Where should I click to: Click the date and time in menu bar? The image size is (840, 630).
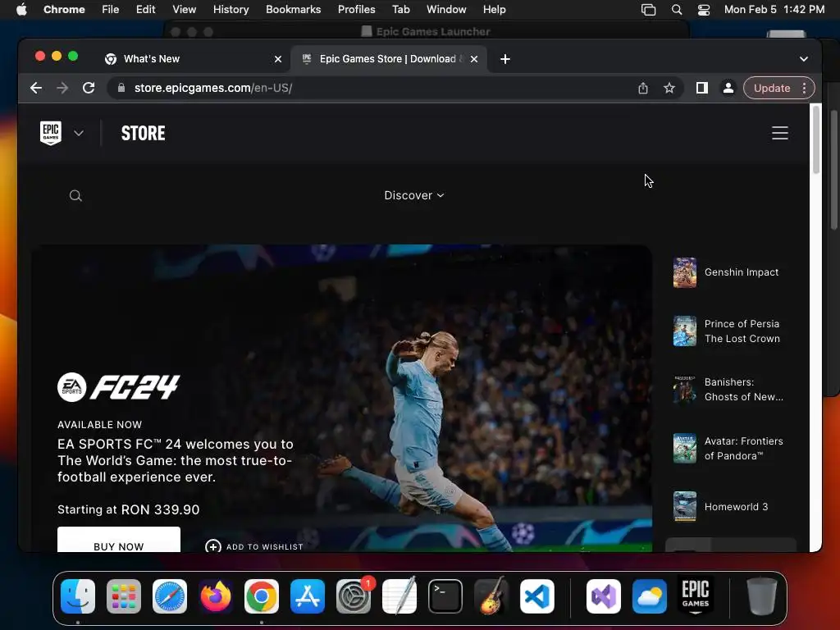pos(774,9)
